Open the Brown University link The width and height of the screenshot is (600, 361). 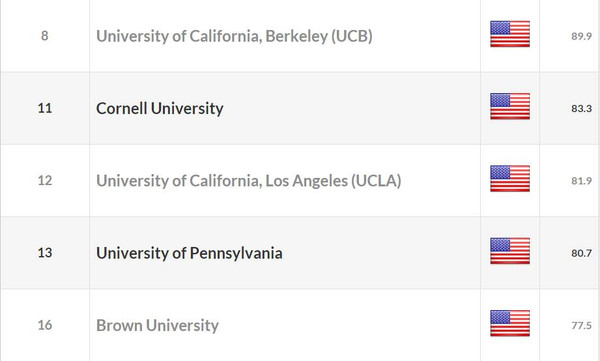click(157, 325)
